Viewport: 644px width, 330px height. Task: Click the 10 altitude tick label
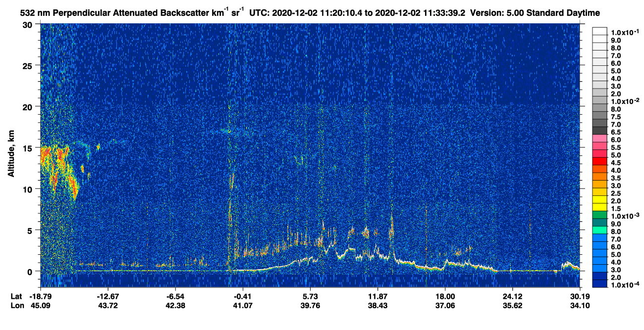tap(29, 189)
